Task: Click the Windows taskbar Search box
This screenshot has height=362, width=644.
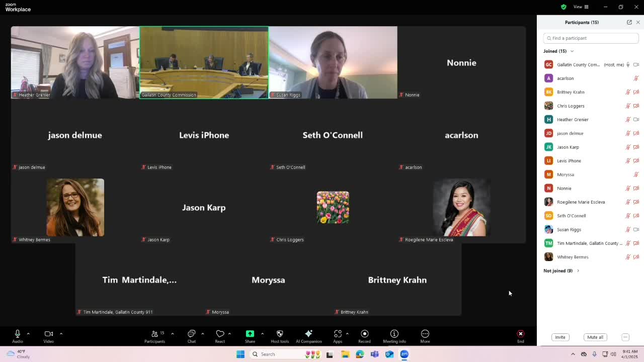Action: point(285,354)
